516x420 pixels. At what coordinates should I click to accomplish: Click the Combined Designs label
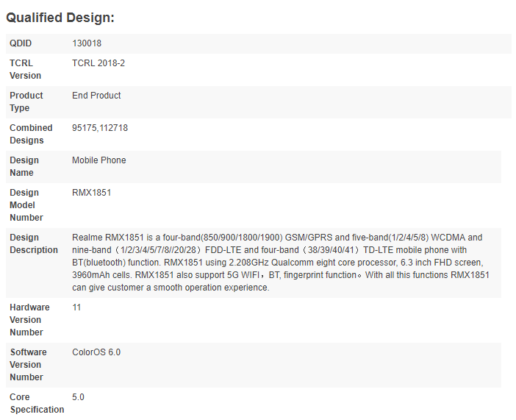[x=31, y=134]
